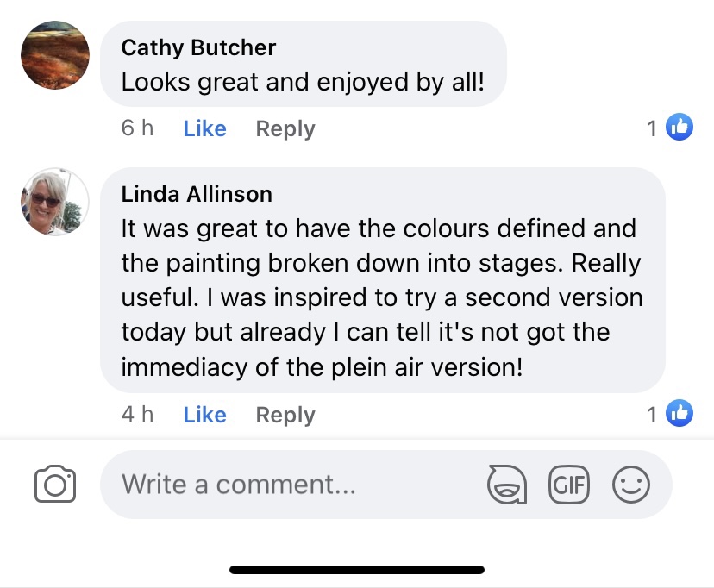The image size is (714, 588).
Task: Open Cathy Butcher's profile via her name
Action: click(x=198, y=47)
